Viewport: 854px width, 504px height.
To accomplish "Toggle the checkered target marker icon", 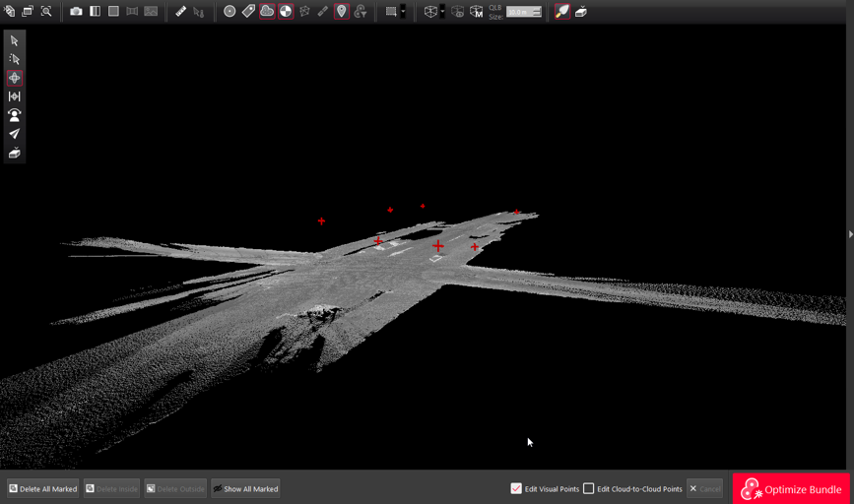I will pos(286,12).
